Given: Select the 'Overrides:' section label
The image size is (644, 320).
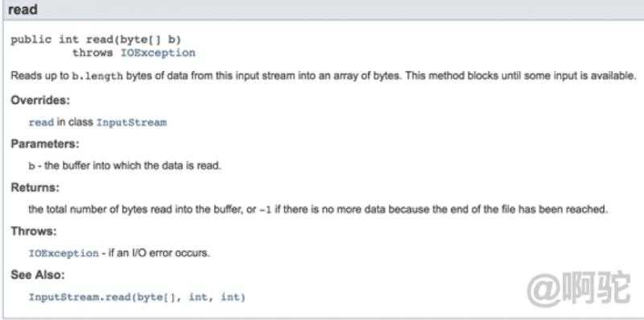Looking at the screenshot, I should [x=40, y=100].
